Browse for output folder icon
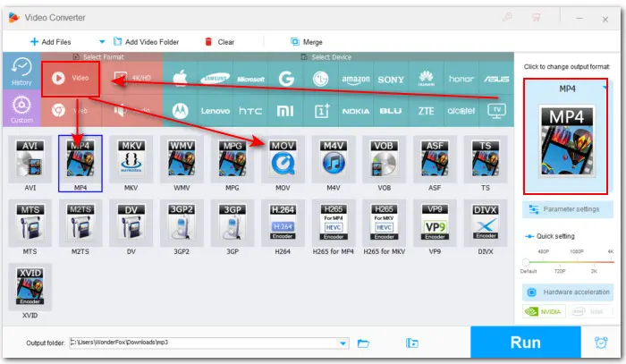 [363, 343]
